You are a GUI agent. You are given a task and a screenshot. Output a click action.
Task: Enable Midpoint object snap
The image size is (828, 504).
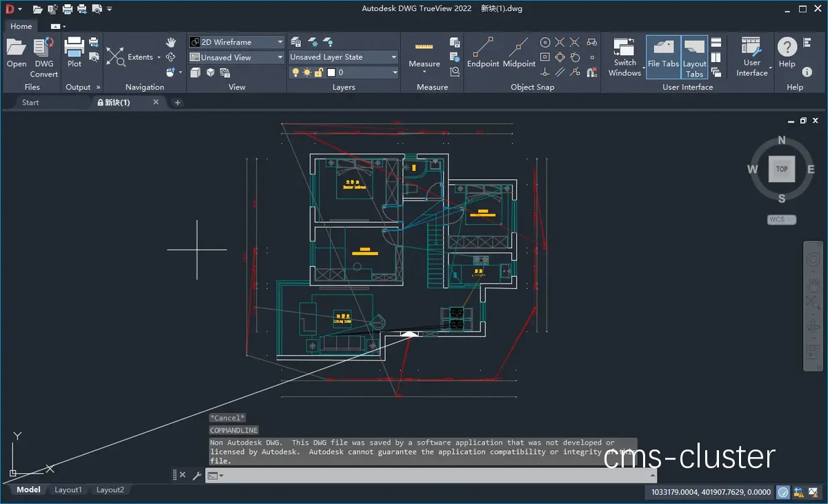coord(519,52)
